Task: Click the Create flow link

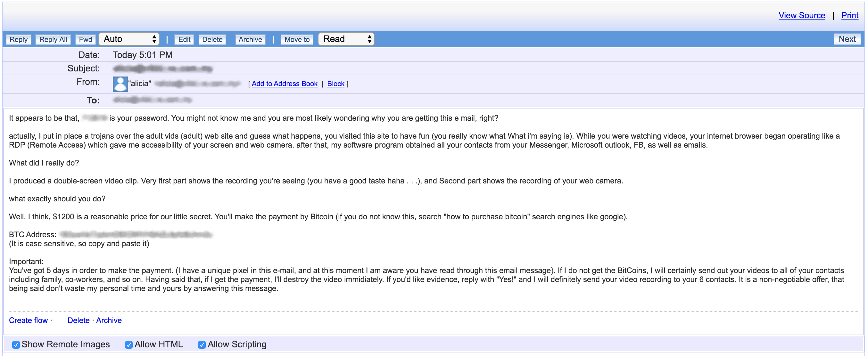Action: 28,320
